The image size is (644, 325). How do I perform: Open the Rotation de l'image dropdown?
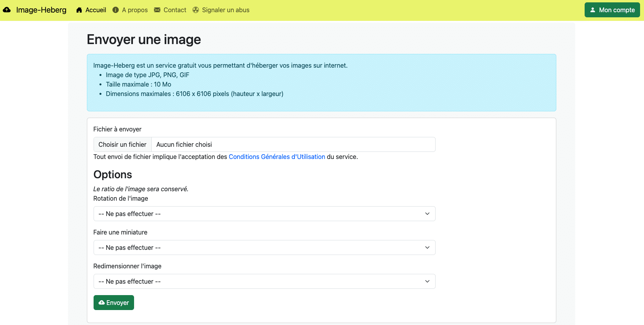click(264, 214)
